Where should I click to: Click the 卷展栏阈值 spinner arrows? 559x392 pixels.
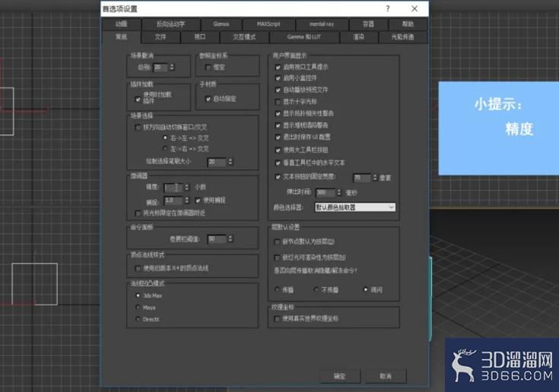point(230,239)
